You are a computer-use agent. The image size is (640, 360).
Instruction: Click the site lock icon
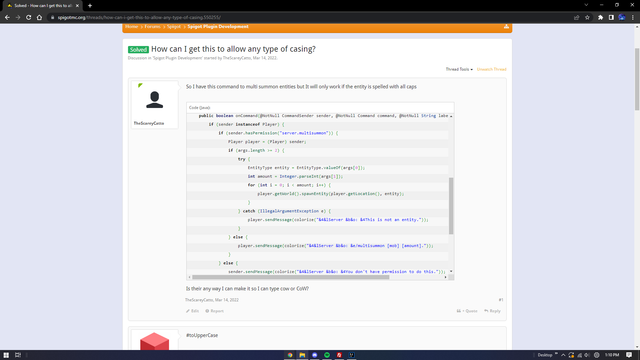coord(52,18)
